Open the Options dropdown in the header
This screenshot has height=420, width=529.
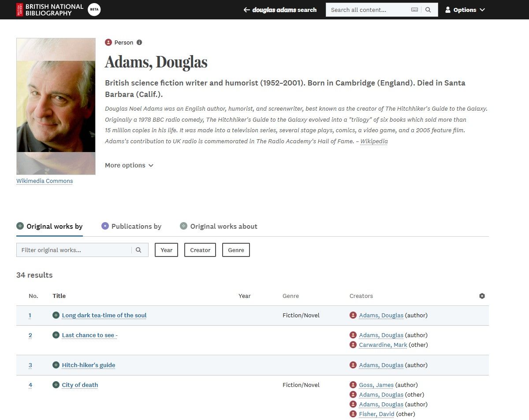tap(465, 9)
